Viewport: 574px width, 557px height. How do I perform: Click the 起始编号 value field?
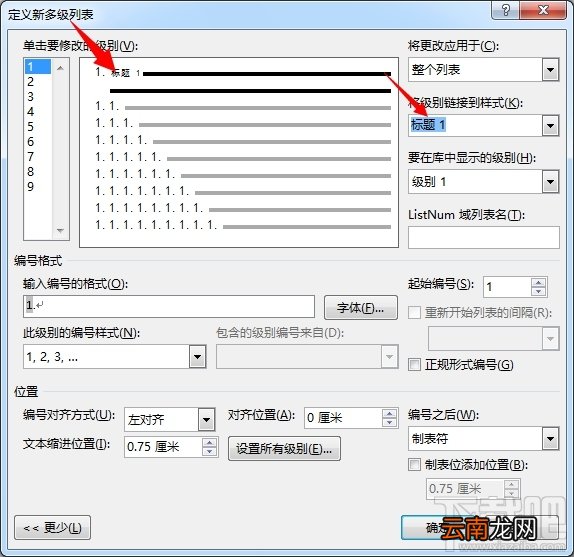click(x=507, y=287)
